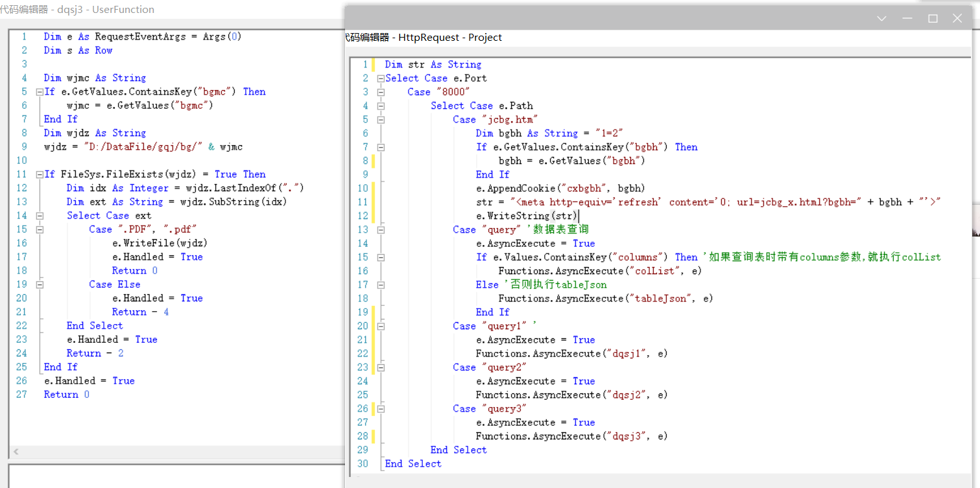Click the line Functions.AsyncExecute("tableJson", e)

click(x=606, y=298)
